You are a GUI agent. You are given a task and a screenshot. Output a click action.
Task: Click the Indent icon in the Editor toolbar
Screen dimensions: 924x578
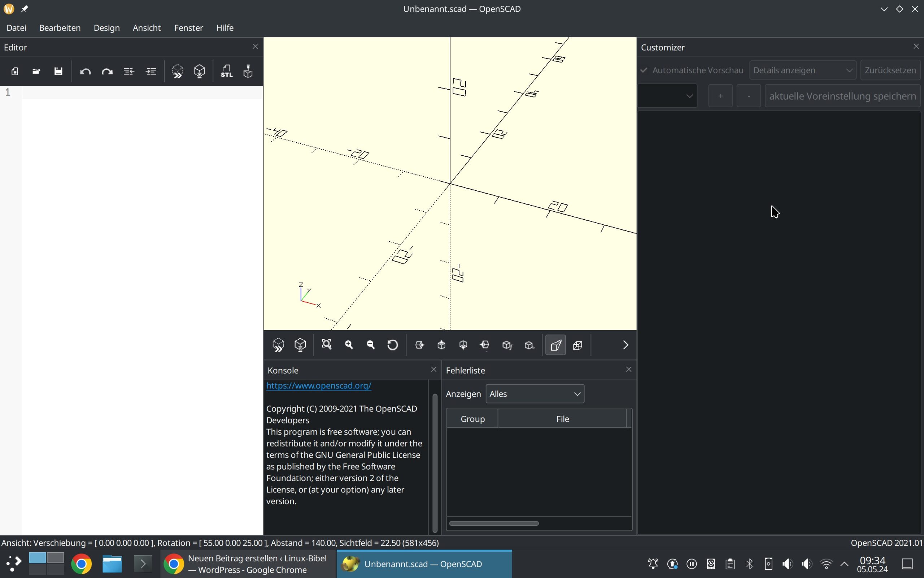click(151, 71)
